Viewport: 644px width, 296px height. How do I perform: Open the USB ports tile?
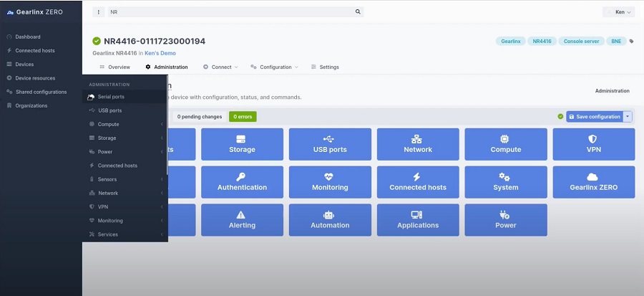(x=330, y=144)
